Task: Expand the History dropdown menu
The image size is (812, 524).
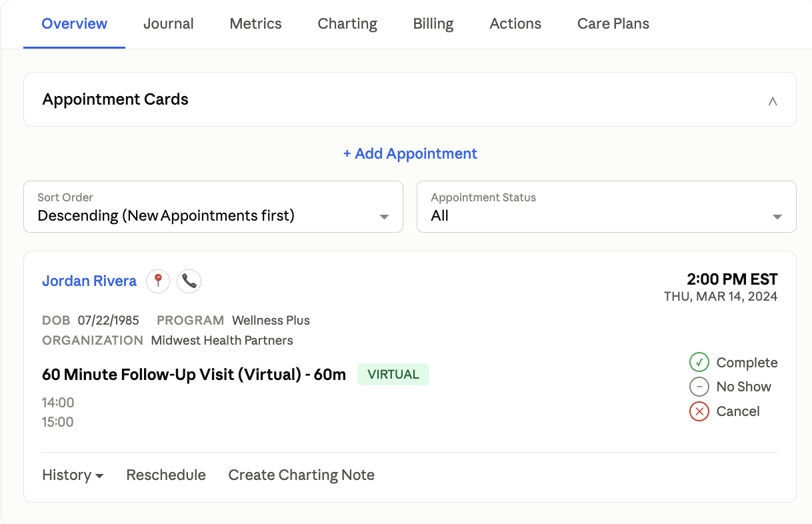Action: (x=73, y=475)
